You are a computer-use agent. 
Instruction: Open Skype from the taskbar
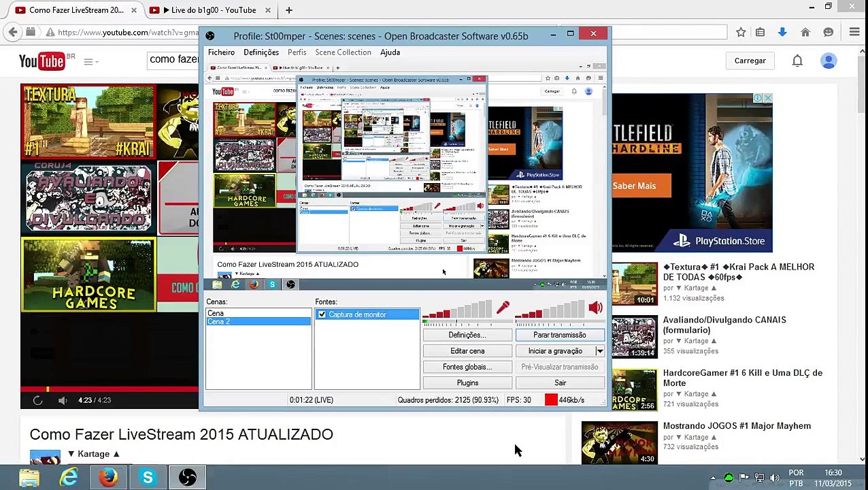coord(148,478)
